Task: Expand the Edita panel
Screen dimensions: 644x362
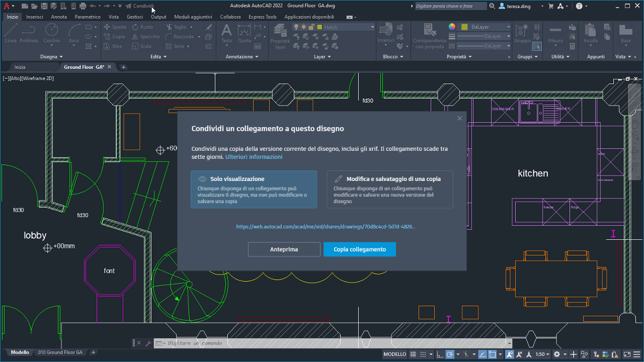Action: pos(158,57)
